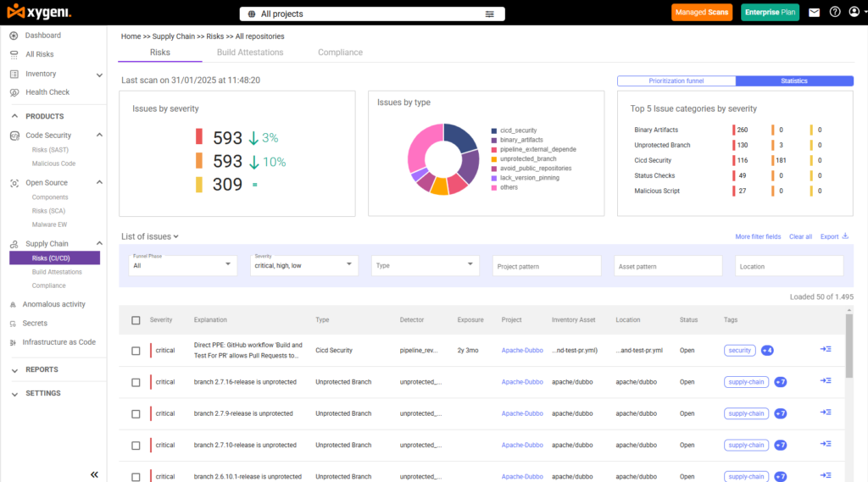Open Risks (CI/CD) in sidebar

tap(55, 258)
